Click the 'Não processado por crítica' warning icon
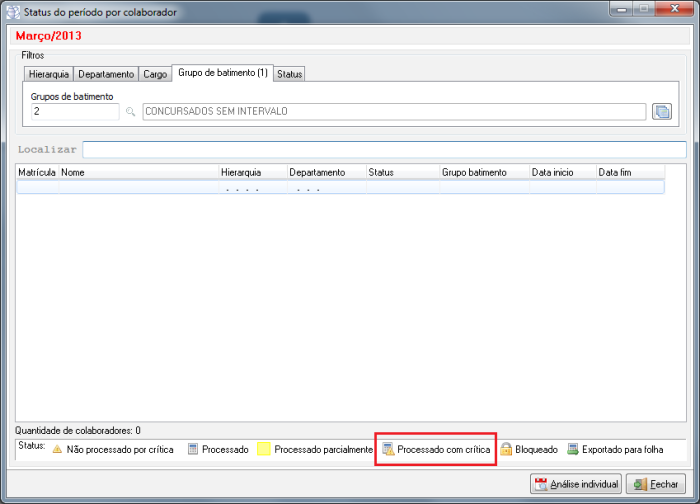The image size is (700, 504). pyautogui.click(x=57, y=450)
